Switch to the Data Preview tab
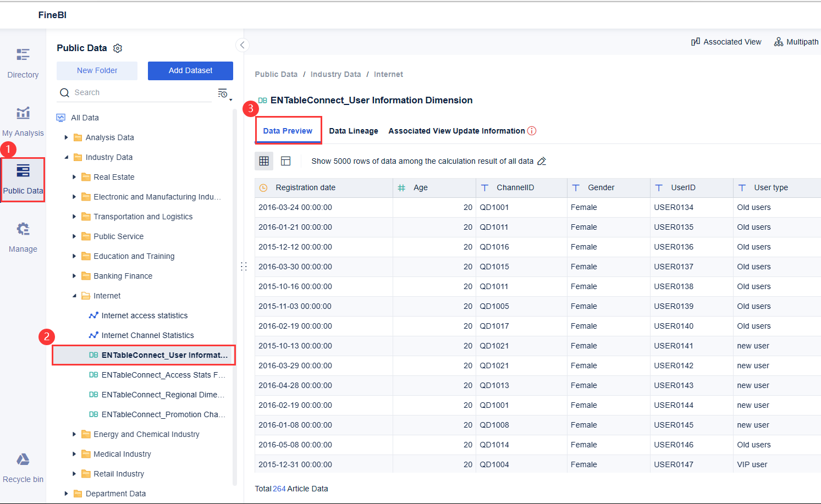The width and height of the screenshot is (821, 504). pos(288,131)
